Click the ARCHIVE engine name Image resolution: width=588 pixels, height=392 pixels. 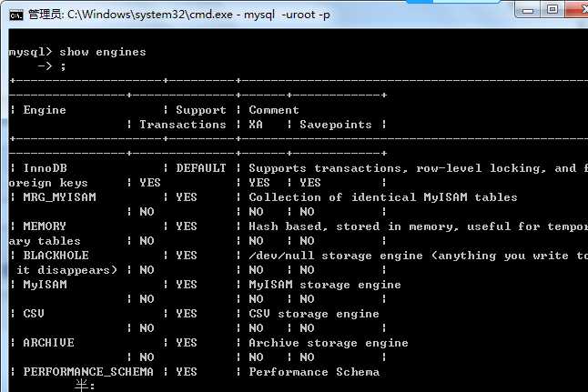coord(48,343)
